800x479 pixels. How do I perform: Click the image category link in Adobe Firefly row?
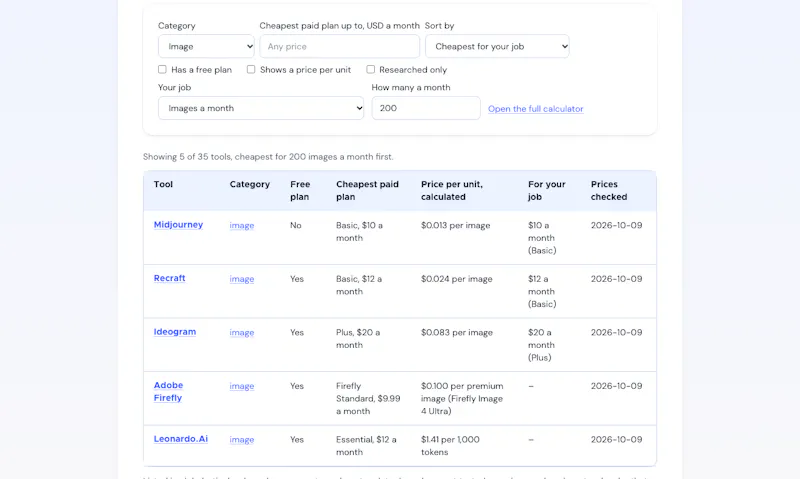242,386
